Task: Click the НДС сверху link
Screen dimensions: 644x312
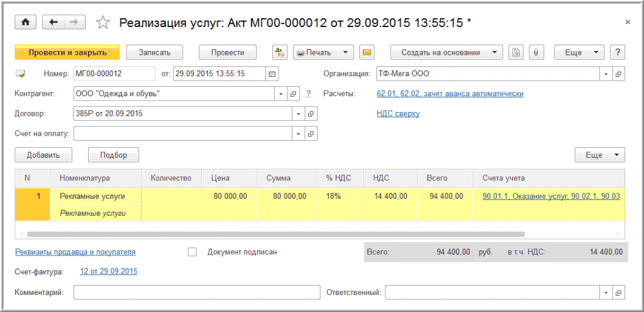Action: click(x=397, y=114)
